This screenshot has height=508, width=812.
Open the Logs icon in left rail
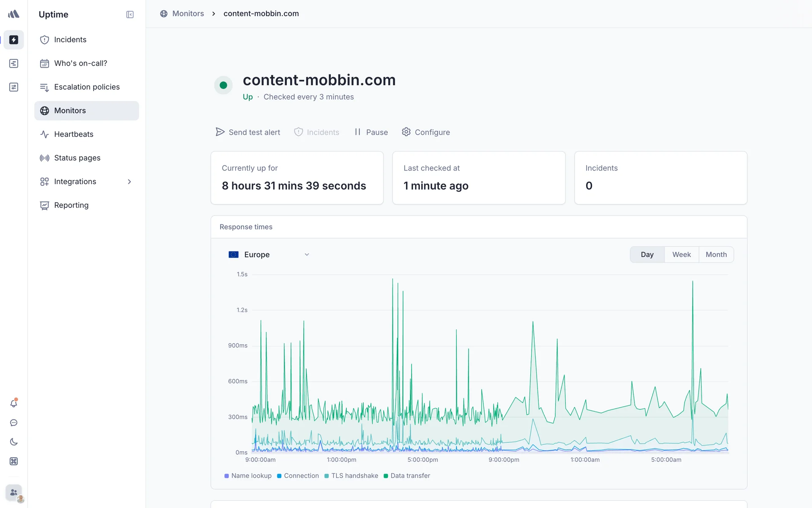coord(14,63)
